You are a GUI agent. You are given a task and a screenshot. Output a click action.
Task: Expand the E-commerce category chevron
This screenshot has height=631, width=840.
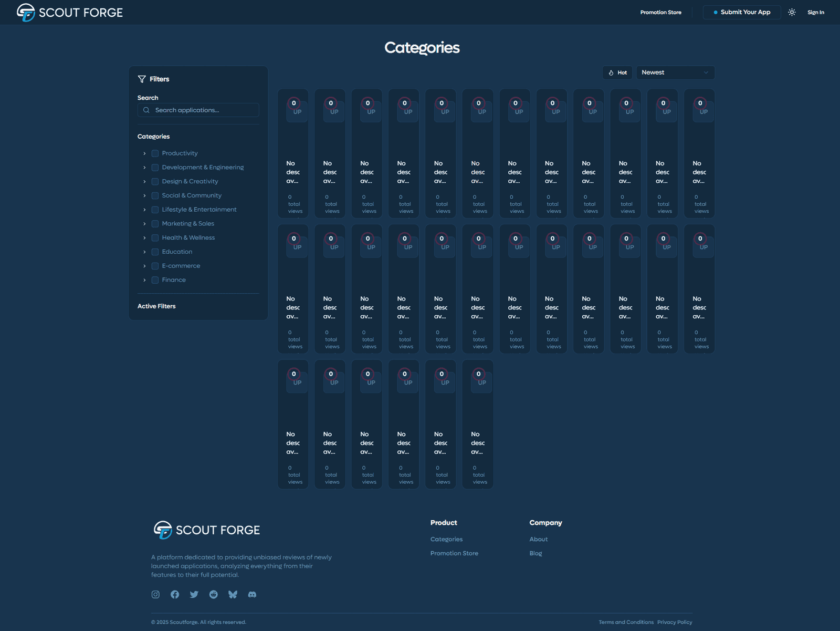coord(144,266)
